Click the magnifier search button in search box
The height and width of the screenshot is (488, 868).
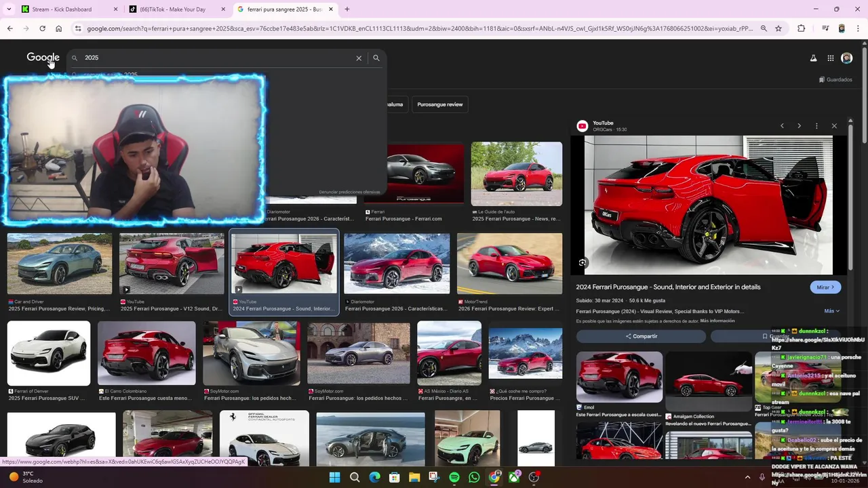(376, 58)
